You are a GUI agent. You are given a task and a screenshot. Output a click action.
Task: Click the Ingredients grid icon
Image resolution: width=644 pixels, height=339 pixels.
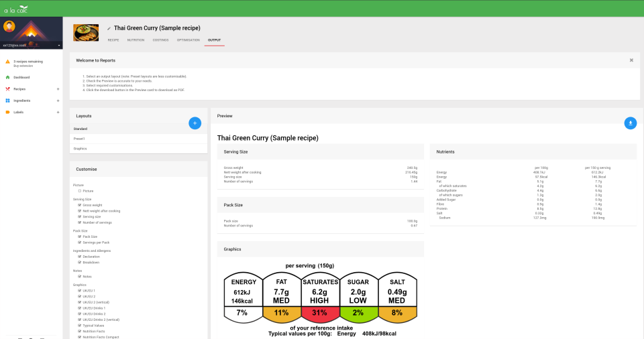pyautogui.click(x=7, y=100)
